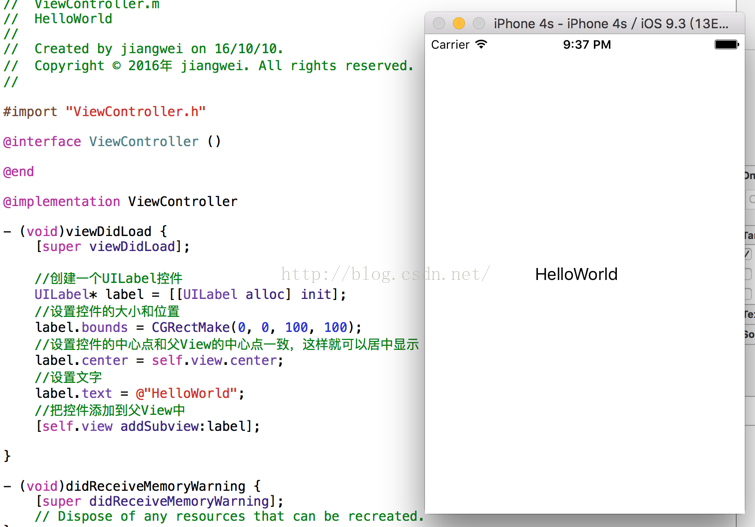Viewport: 755px width, 527px height.
Task: Enable the unchecked checkbox just below the checked one
Action: point(748,274)
